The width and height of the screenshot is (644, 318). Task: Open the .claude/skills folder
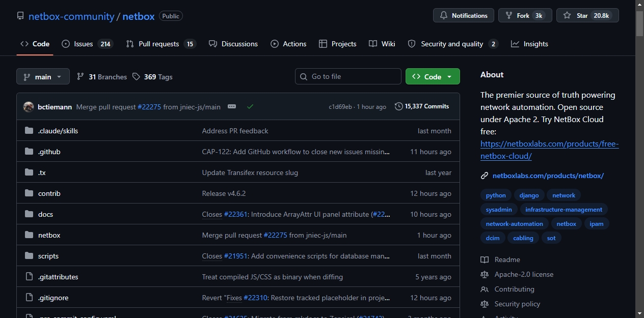coord(58,131)
